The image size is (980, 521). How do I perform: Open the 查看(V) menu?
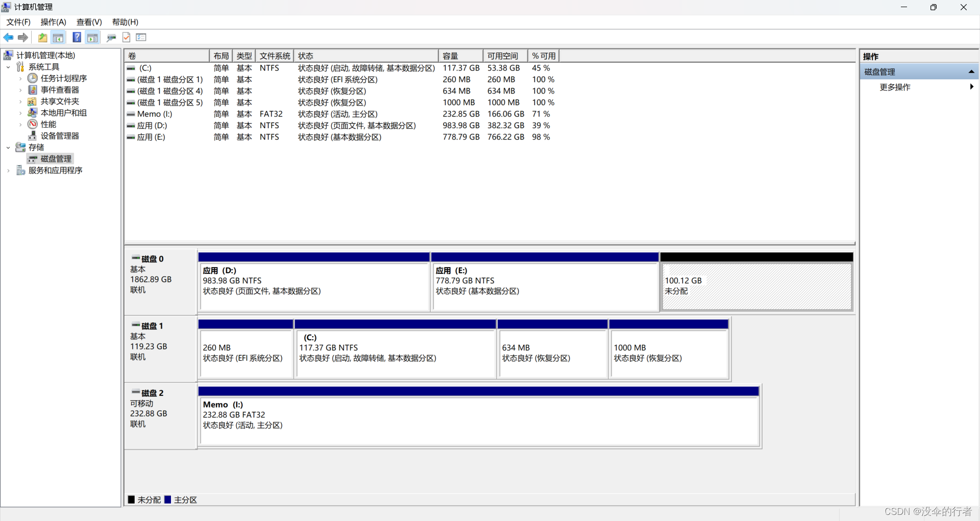(x=89, y=22)
